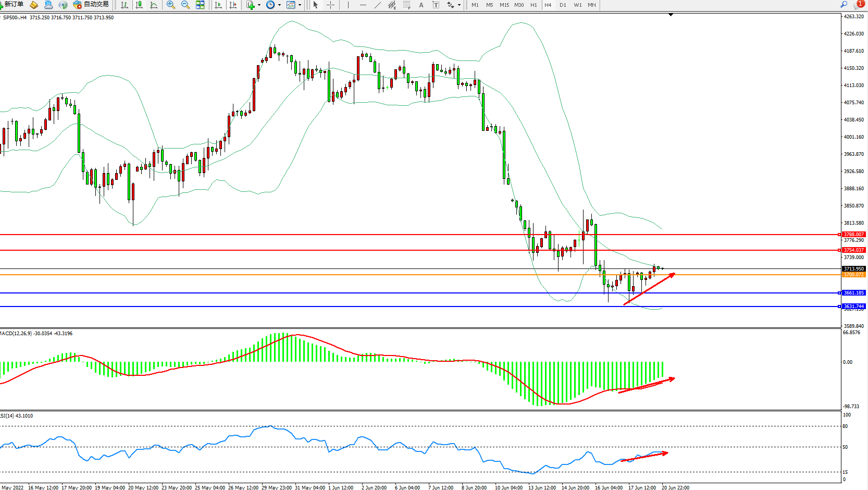Select the crosshair cursor tool
Image resolution: width=868 pixels, height=490 pixels.
pos(330,5)
